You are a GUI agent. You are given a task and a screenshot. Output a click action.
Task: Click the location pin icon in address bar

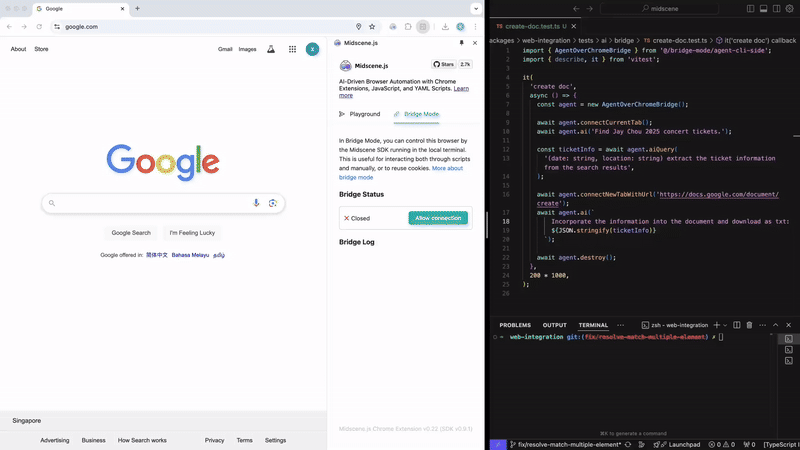click(x=359, y=27)
